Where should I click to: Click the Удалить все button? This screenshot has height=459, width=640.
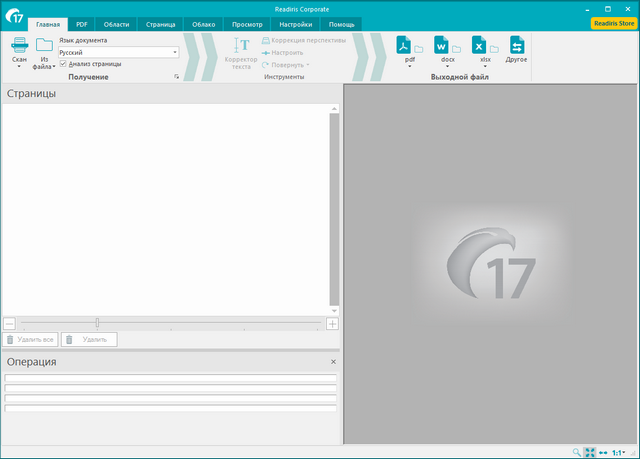pyautogui.click(x=31, y=340)
